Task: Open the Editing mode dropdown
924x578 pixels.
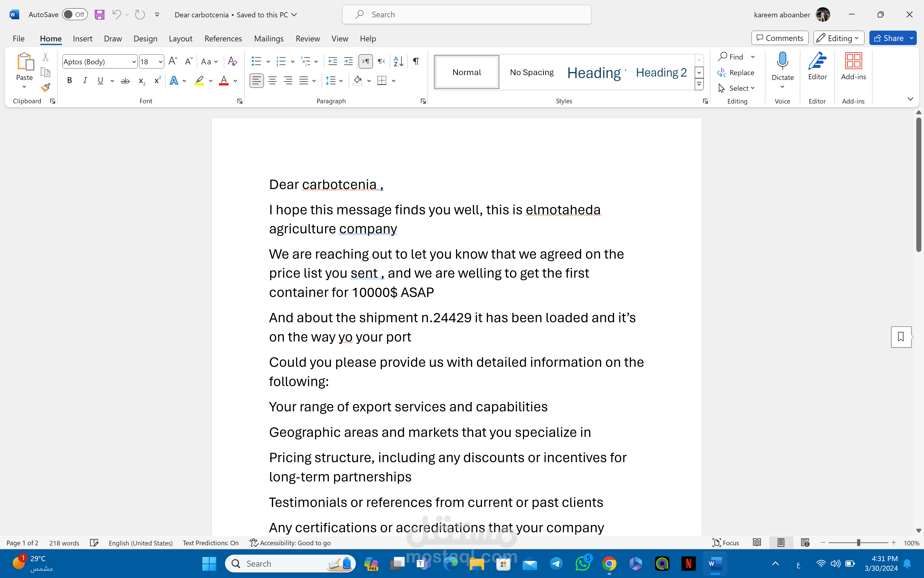Action: (x=839, y=38)
